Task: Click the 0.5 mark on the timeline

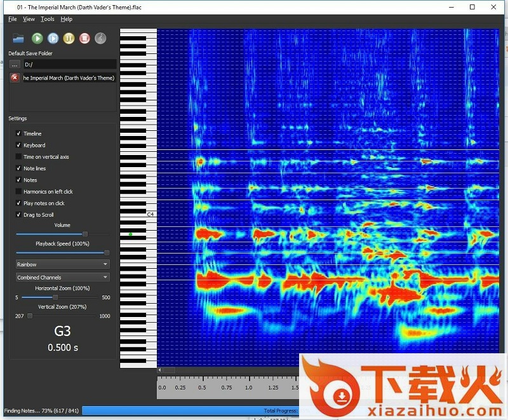Action: tap(202, 387)
